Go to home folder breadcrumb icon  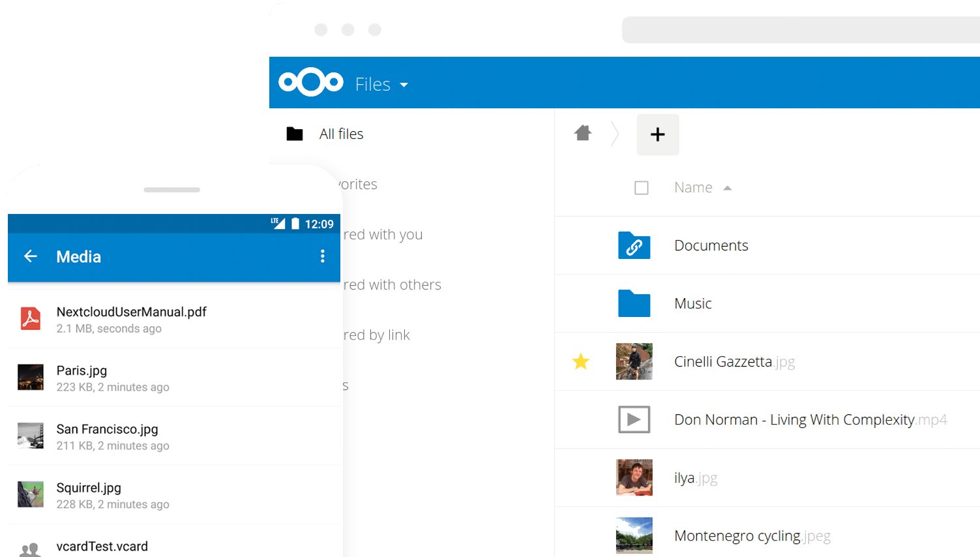coord(583,134)
